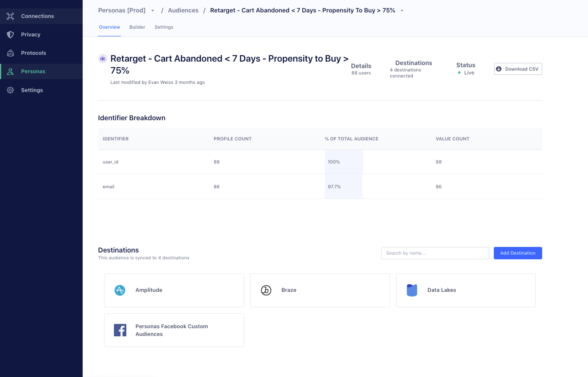Click the Personas people icon
Viewport: 588px width, 377px height.
point(11,71)
